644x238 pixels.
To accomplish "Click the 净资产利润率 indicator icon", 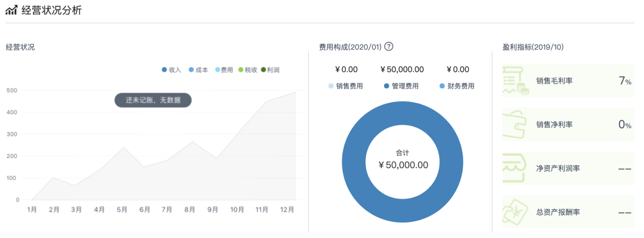I will 513,168.
